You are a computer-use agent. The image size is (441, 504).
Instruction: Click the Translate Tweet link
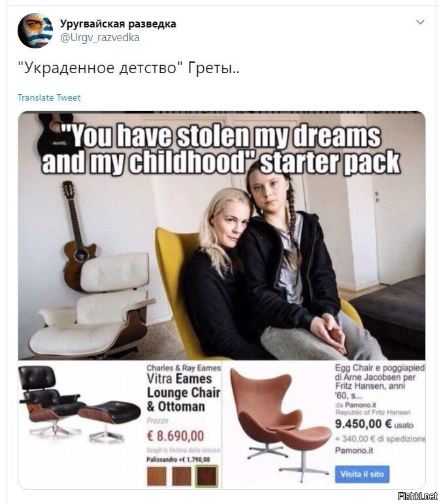pos(49,97)
